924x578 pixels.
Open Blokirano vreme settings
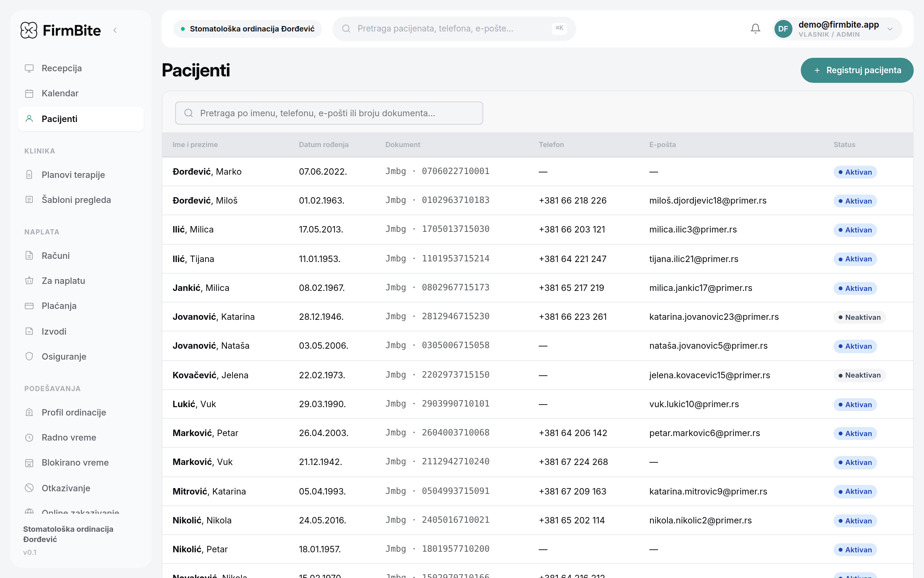click(81, 462)
